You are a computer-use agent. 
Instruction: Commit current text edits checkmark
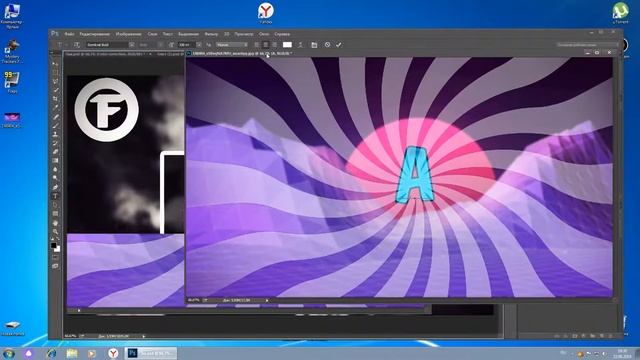(x=338, y=45)
